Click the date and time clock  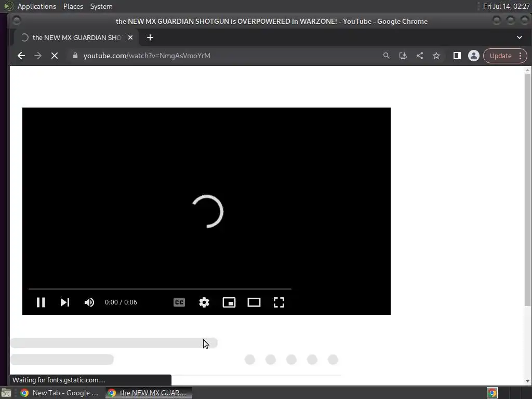coord(506,6)
